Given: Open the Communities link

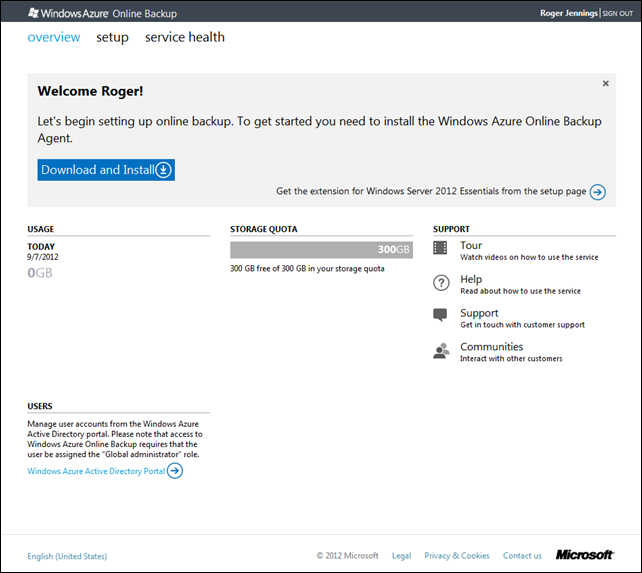Looking at the screenshot, I should click(x=491, y=347).
